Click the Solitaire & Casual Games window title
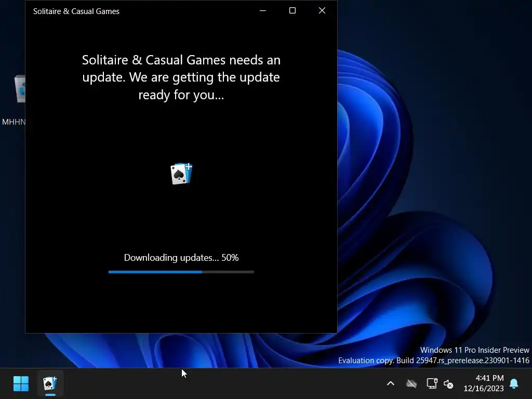This screenshot has width=532, height=399. point(76,11)
